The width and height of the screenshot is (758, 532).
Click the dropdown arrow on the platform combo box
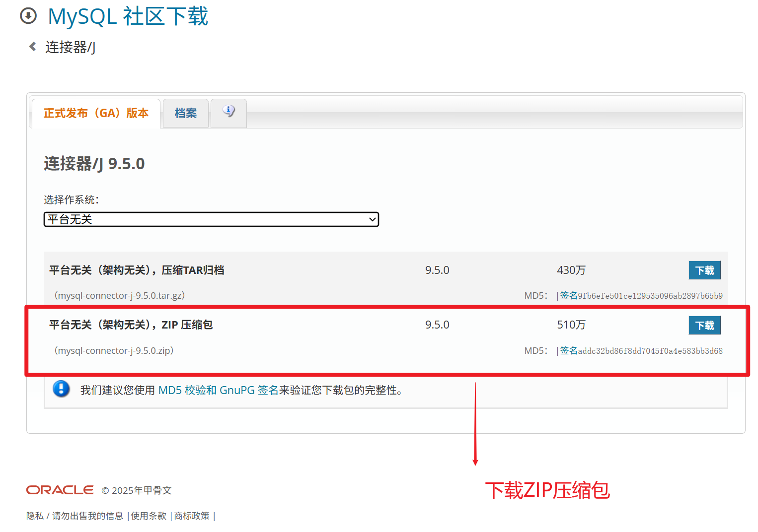pyautogui.click(x=372, y=219)
